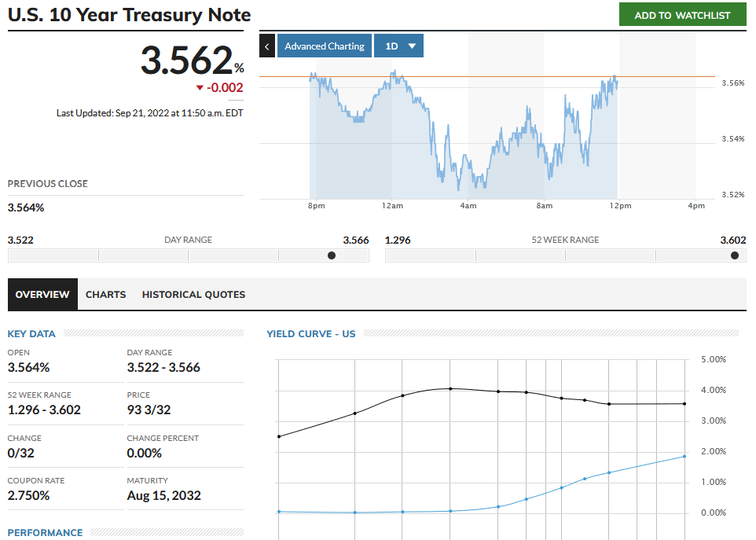Click the Yield Curve - US heading

[x=311, y=333]
